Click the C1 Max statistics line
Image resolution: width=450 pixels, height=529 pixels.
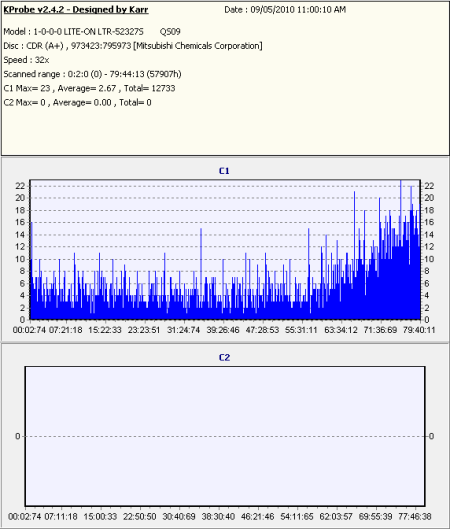tap(89, 88)
